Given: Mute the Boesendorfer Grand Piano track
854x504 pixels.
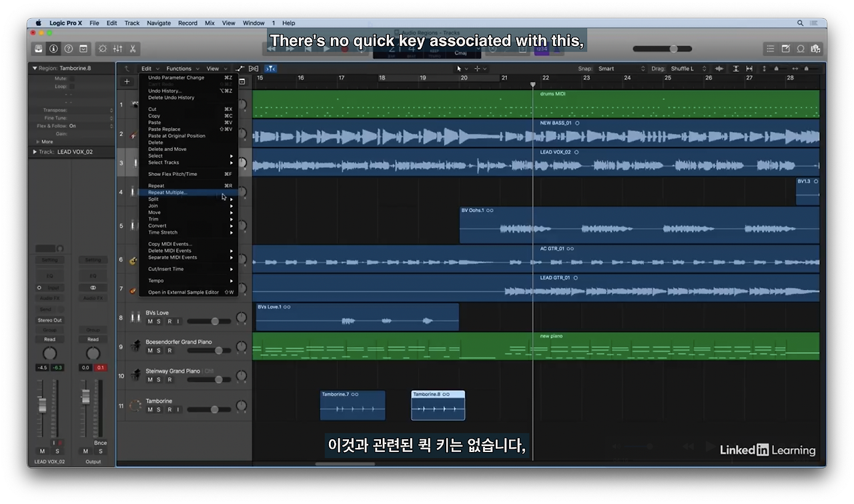Looking at the screenshot, I should pyautogui.click(x=150, y=351).
